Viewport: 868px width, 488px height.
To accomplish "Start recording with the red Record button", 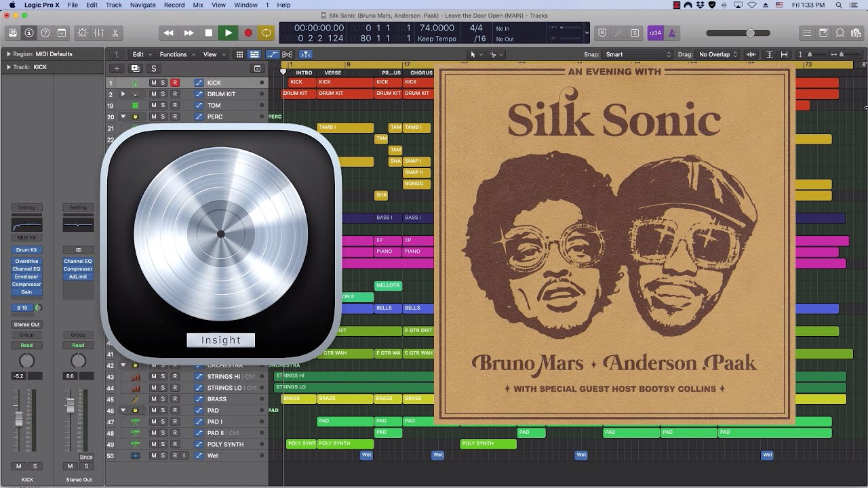I will pos(248,33).
